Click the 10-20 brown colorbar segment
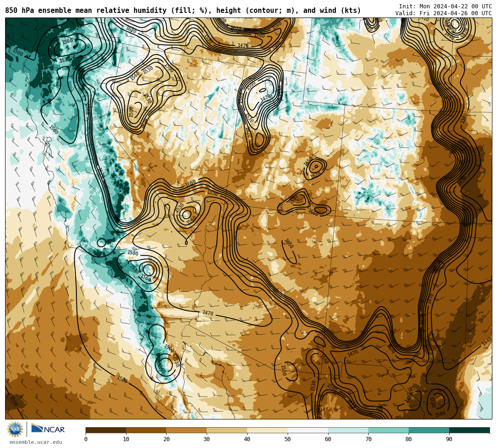The height and width of the screenshot is (448, 497). coord(146,430)
